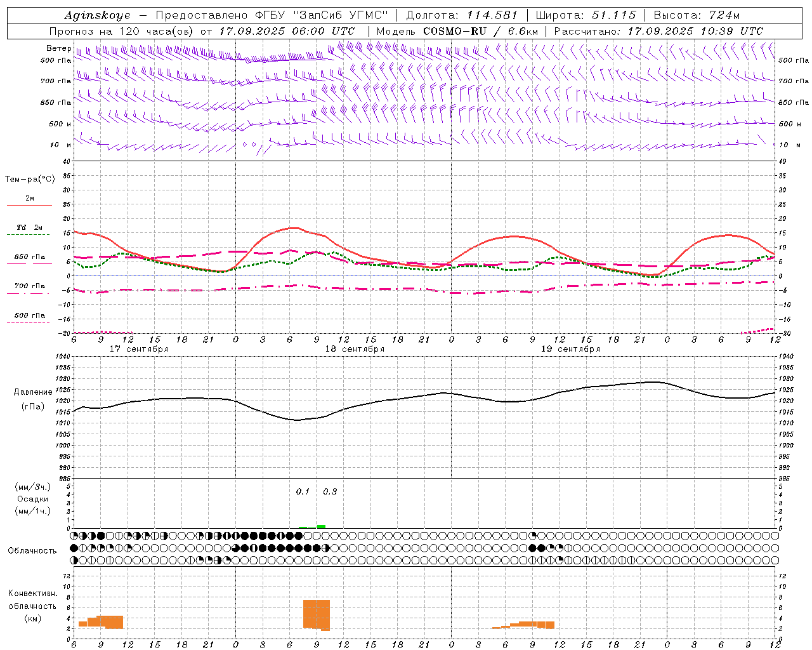Click the Облачность row label
The image size is (812, 650).
point(32,551)
